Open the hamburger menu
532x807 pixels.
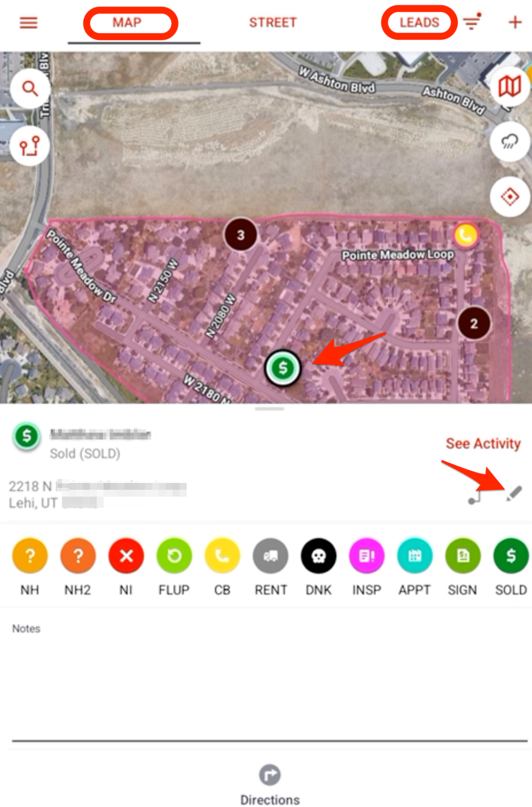[28, 23]
